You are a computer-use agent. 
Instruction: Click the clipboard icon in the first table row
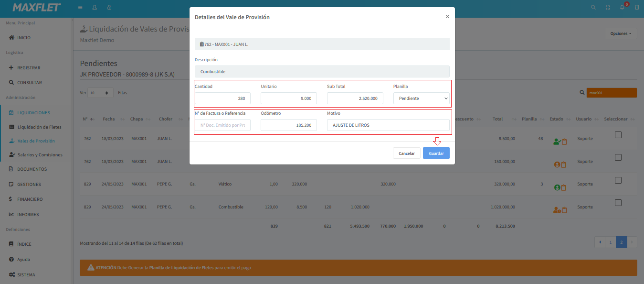pyautogui.click(x=564, y=142)
